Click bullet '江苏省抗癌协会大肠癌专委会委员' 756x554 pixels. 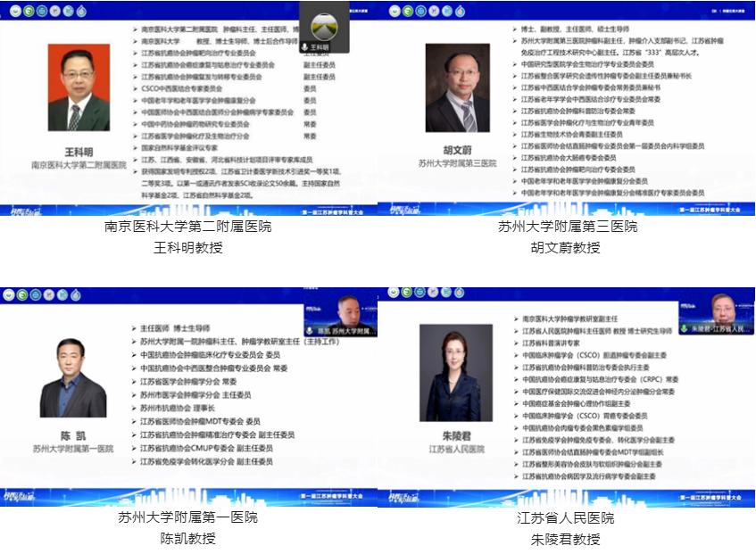click(569, 158)
